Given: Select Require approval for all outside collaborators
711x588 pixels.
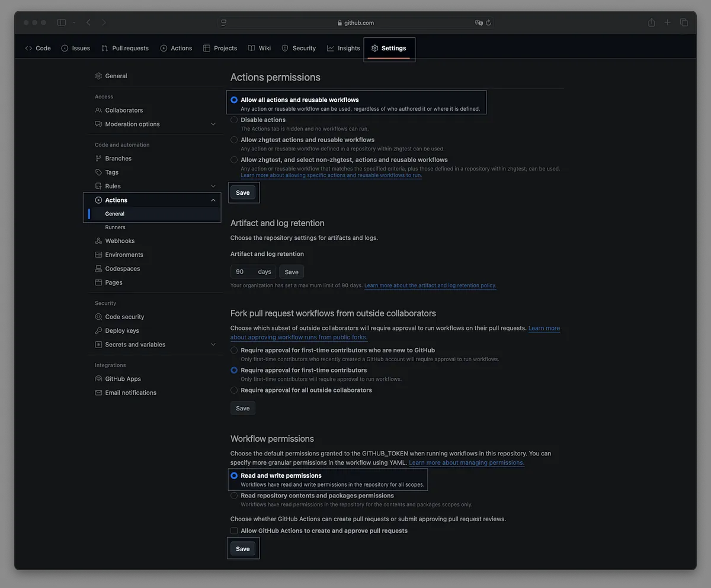Looking at the screenshot, I should click(234, 390).
